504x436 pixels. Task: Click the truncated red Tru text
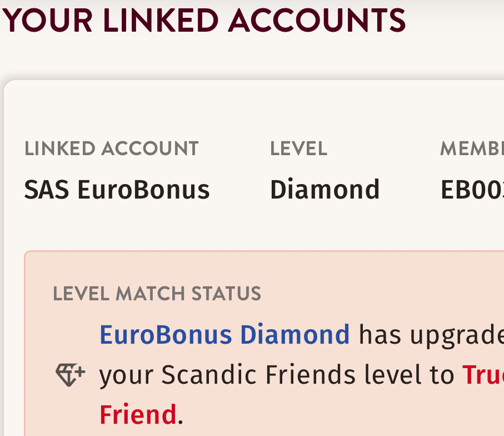(x=482, y=375)
